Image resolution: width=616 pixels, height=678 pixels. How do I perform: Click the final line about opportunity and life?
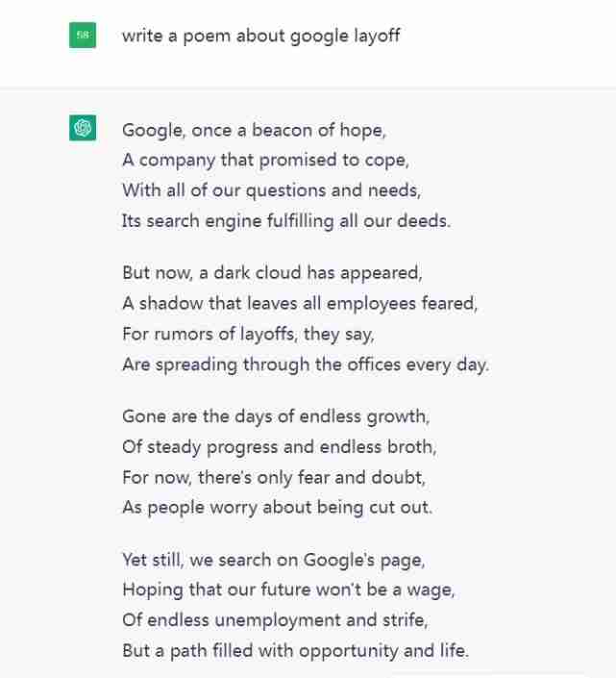point(295,651)
